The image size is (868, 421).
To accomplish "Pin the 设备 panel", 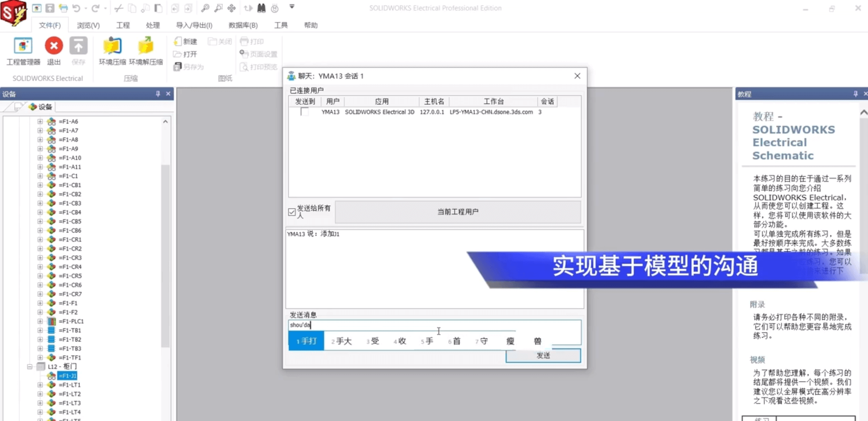I will click(x=158, y=94).
